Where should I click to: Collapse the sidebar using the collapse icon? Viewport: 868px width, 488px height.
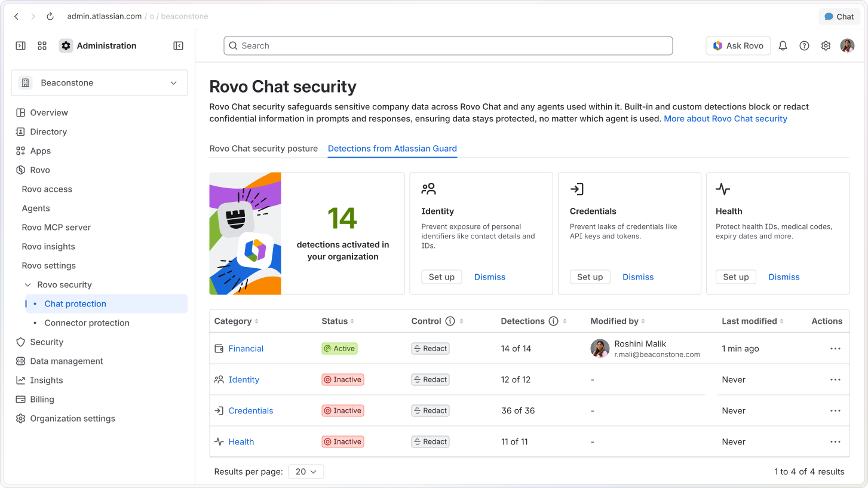point(178,46)
